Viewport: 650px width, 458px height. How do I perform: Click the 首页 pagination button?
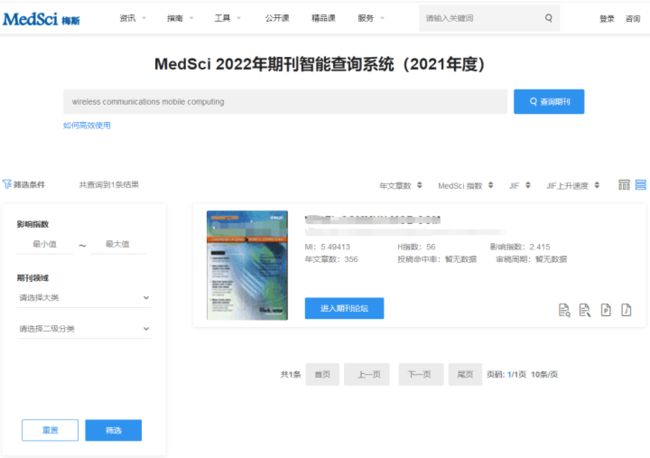(323, 374)
